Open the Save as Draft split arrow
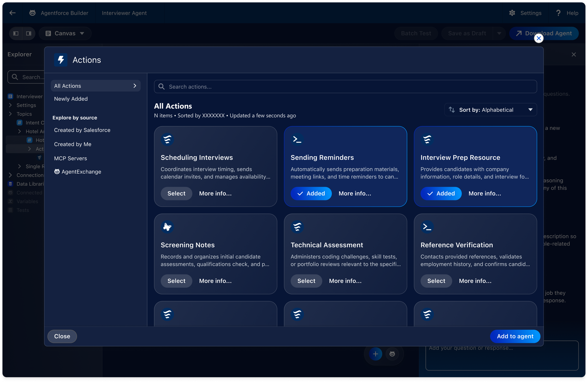 [499, 33]
